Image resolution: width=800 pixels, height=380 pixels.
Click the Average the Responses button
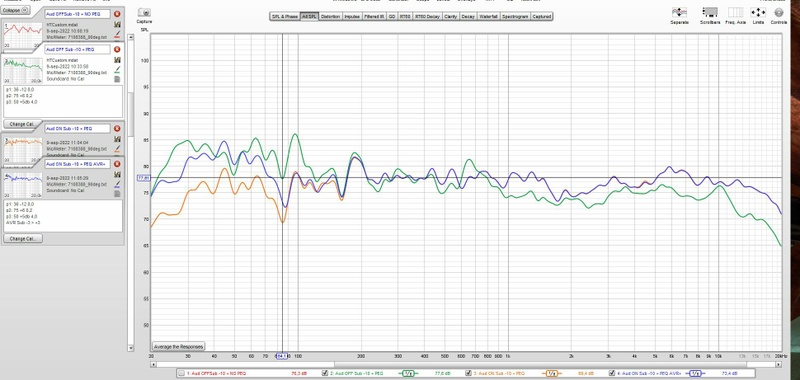(x=179, y=346)
